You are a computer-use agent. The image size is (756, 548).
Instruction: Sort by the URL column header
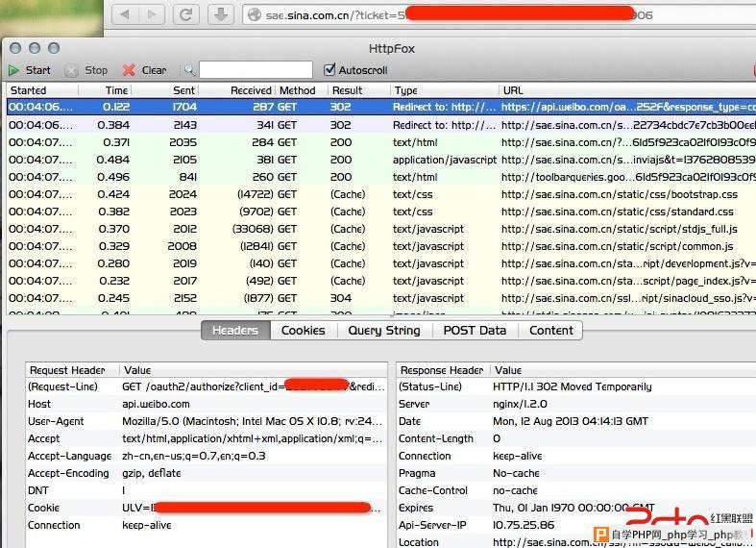627,90
